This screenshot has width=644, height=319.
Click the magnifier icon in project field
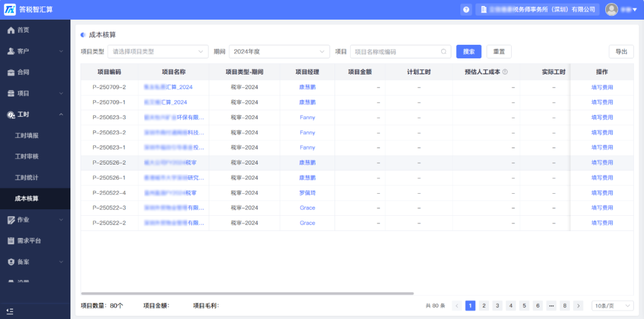[444, 52]
